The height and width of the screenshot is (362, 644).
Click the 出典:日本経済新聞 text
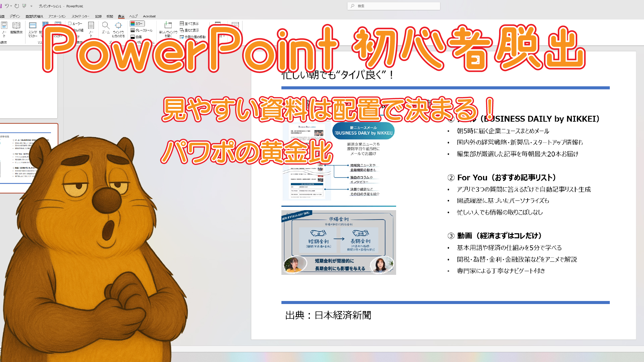tap(328, 315)
